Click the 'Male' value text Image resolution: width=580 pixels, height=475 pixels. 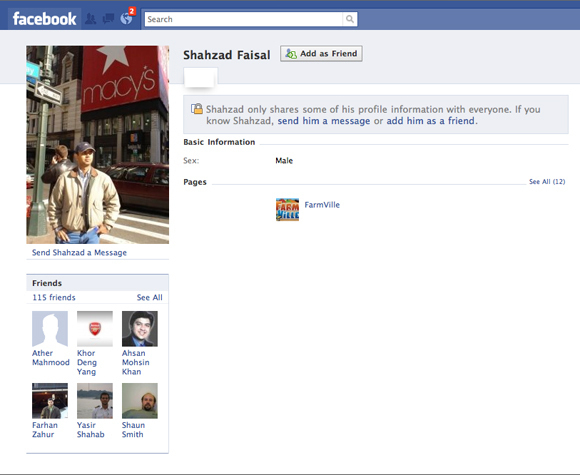pos(284,161)
